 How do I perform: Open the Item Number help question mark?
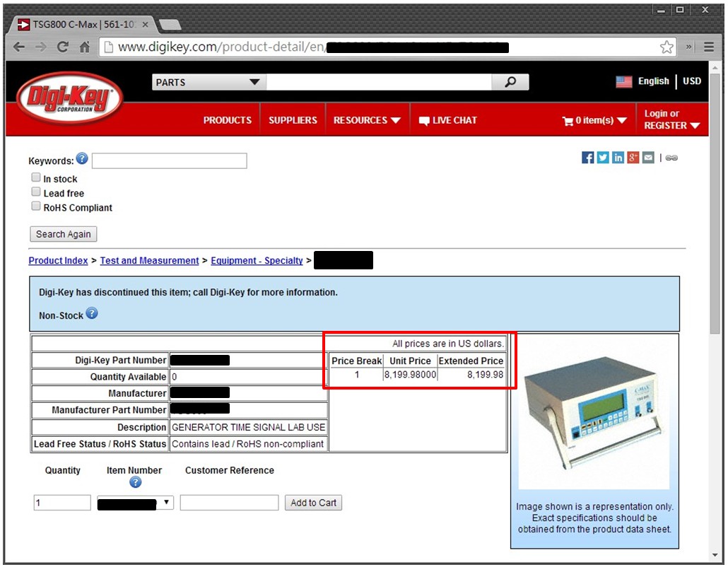(x=135, y=482)
